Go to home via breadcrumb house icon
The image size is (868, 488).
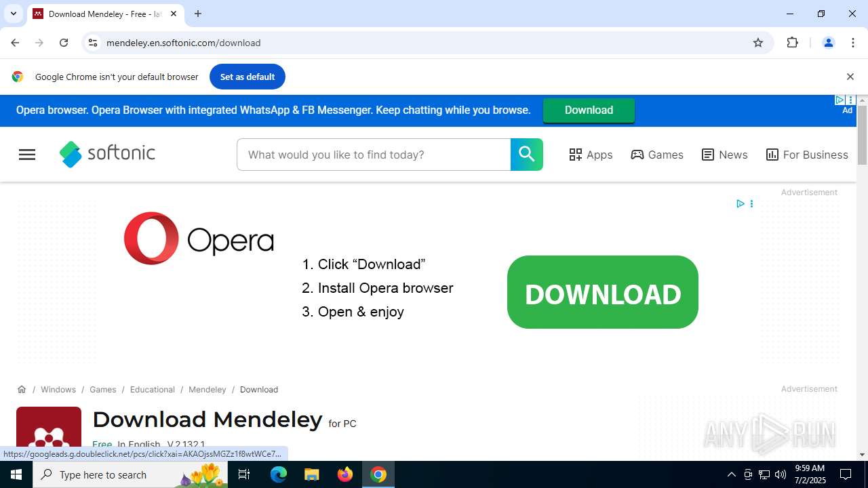(22, 389)
